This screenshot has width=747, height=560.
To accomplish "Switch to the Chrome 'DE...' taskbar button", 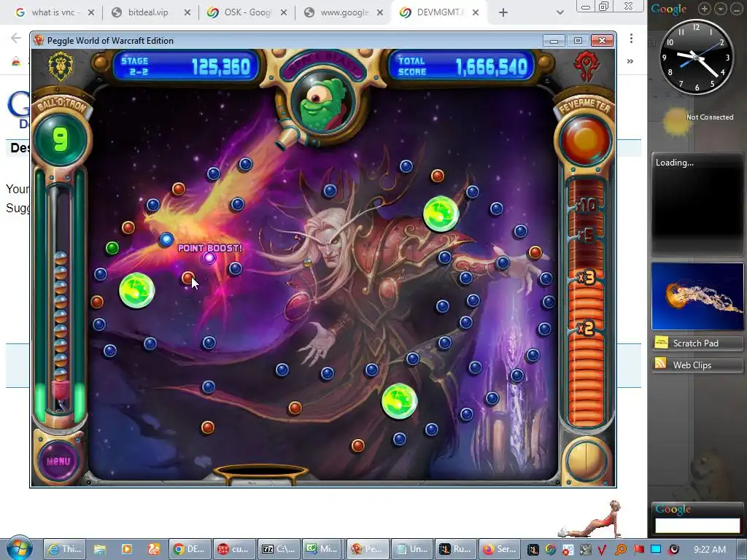I will pos(189,549).
